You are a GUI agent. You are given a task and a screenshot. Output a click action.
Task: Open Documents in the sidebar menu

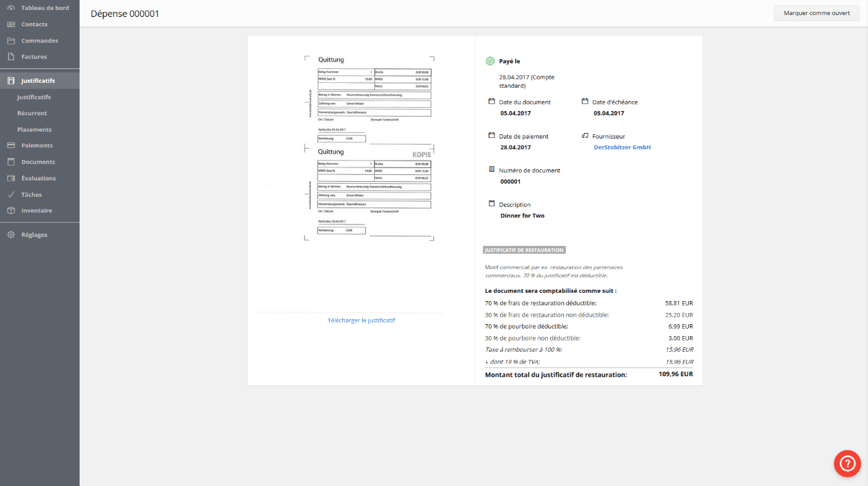(x=38, y=162)
